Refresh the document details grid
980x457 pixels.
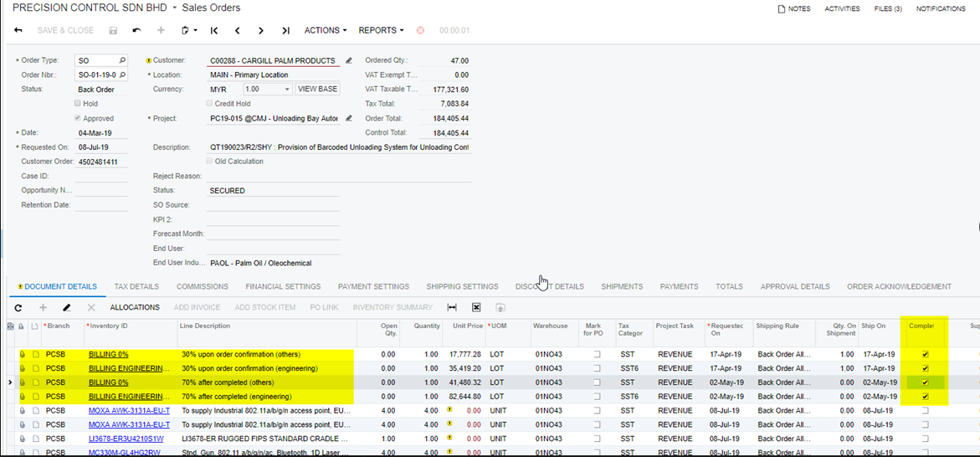point(18,308)
